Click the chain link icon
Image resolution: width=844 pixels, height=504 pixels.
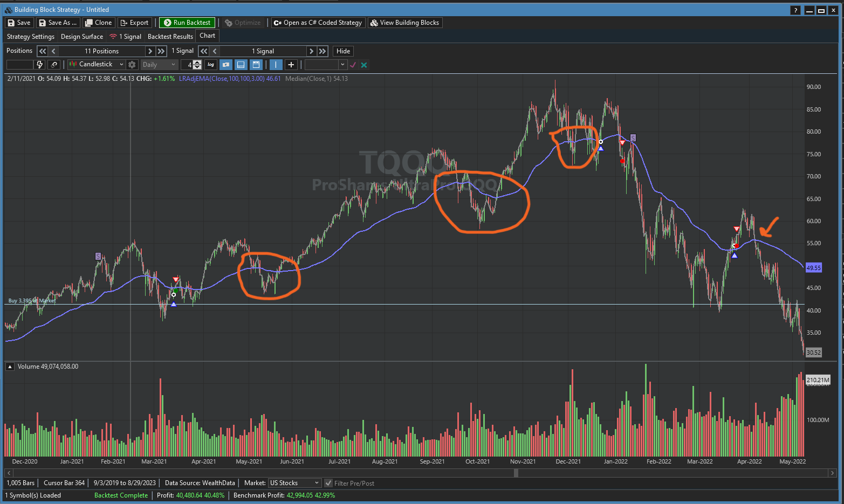[x=54, y=65]
